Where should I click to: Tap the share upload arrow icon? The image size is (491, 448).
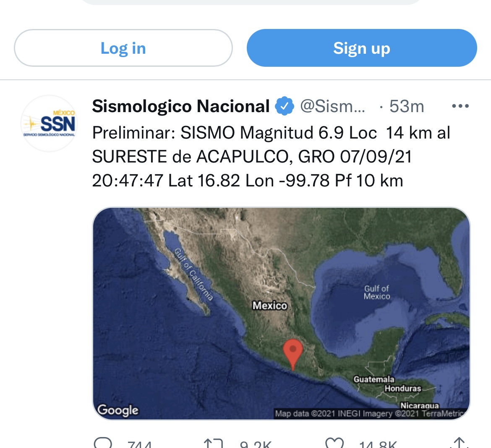click(459, 443)
